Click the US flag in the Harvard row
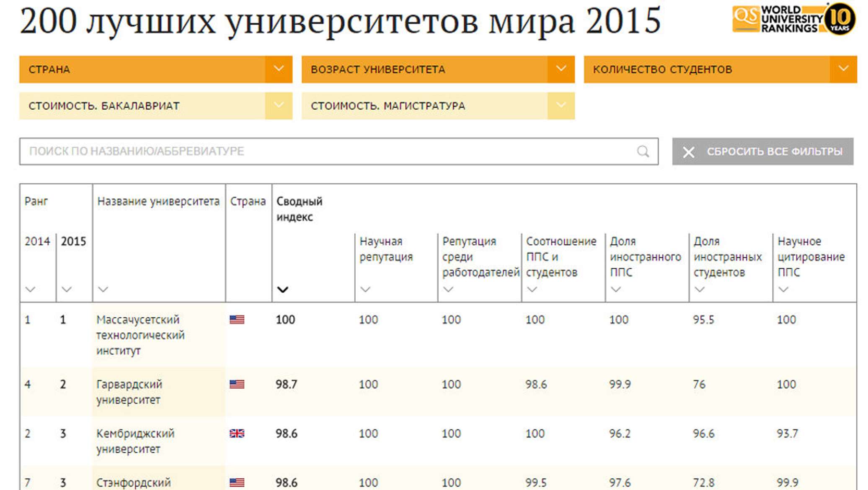868x490 pixels. 237,384
